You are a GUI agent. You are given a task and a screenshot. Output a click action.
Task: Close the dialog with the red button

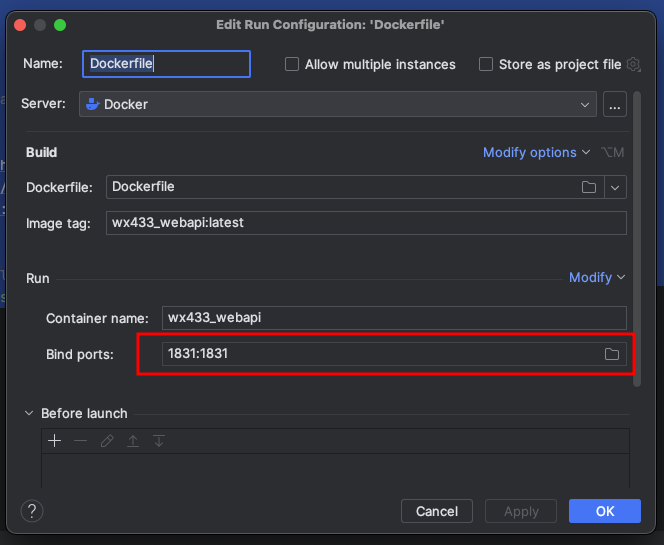click(20, 25)
